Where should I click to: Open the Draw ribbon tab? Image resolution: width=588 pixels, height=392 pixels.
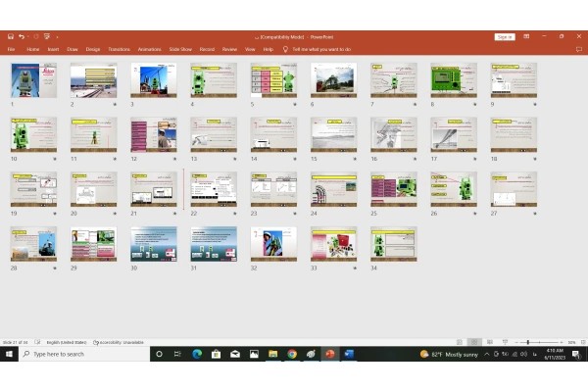[73, 49]
